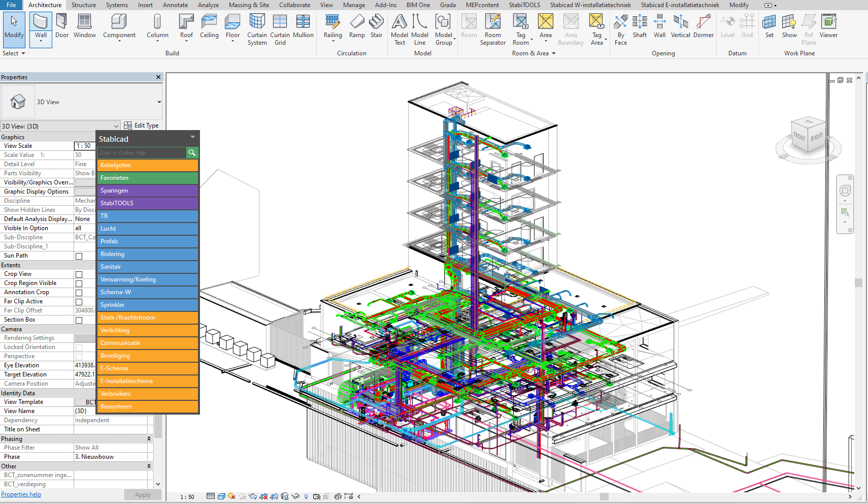
Task: Open the Properties help link
Action: click(x=21, y=494)
